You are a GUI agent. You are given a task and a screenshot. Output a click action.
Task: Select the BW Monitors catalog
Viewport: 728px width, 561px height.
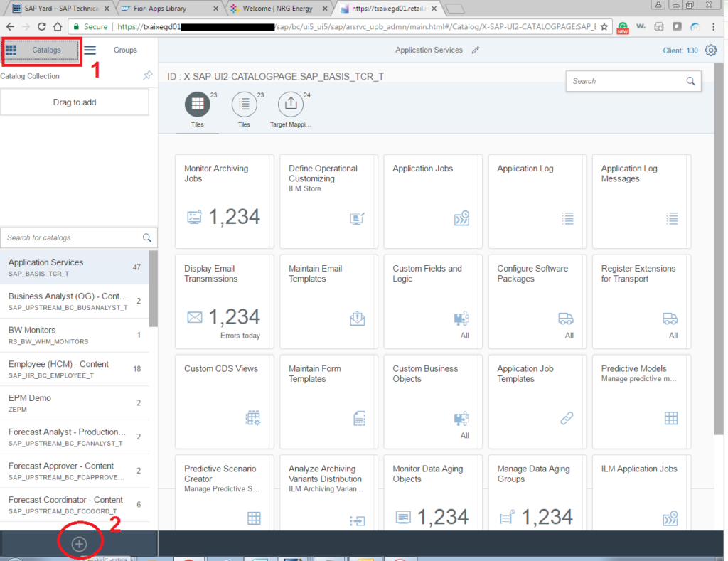pyautogui.click(x=75, y=336)
